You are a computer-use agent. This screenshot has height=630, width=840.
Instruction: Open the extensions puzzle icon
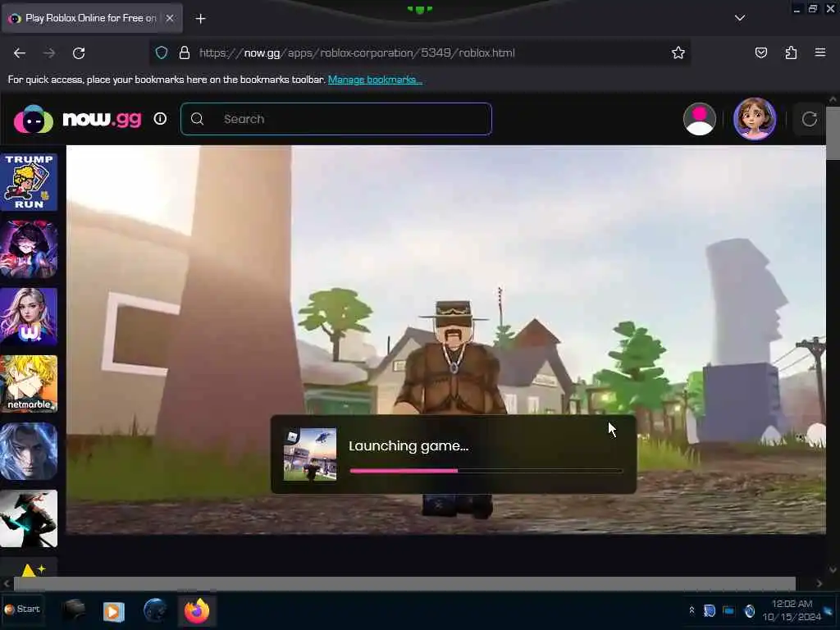[x=791, y=52]
